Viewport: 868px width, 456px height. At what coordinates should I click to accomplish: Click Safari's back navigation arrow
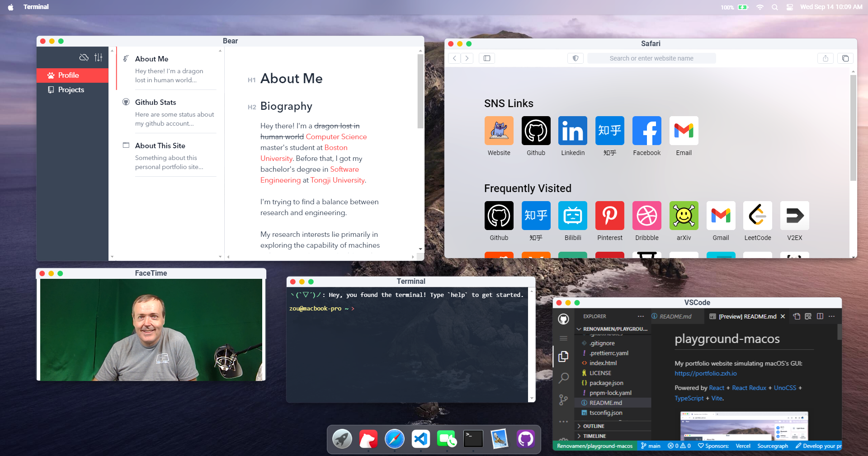tap(455, 58)
